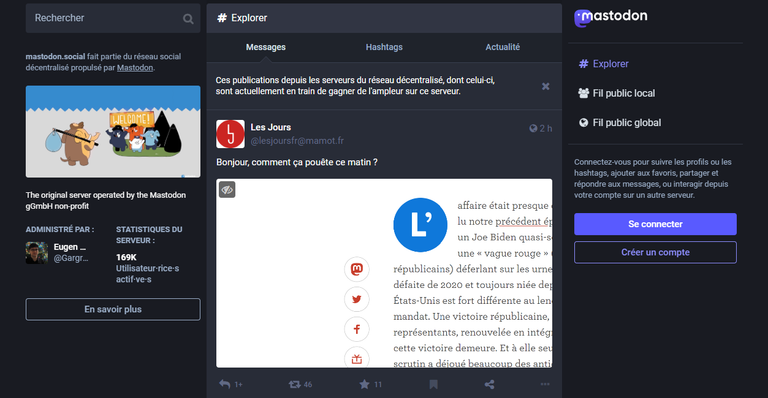Hide the post's media image
Viewport: 768px width, 398px height.
point(227,189)
